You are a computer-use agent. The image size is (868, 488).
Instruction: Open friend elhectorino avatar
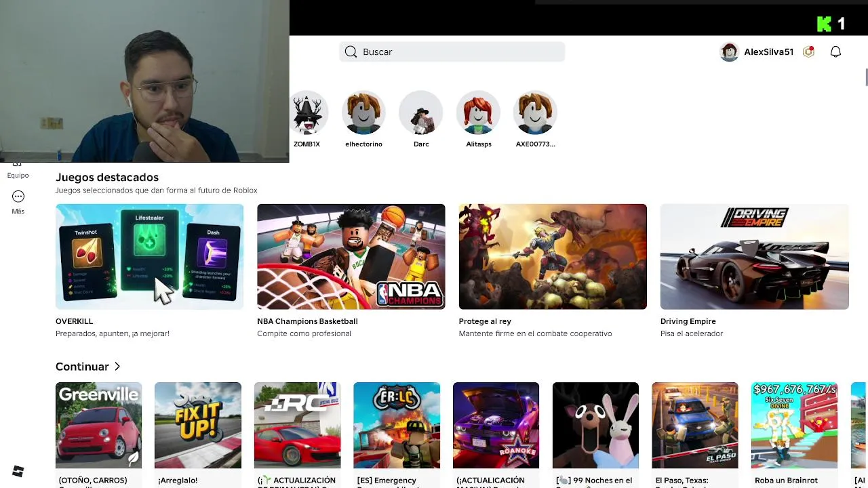pyautogui.click(x=363, y=113)
